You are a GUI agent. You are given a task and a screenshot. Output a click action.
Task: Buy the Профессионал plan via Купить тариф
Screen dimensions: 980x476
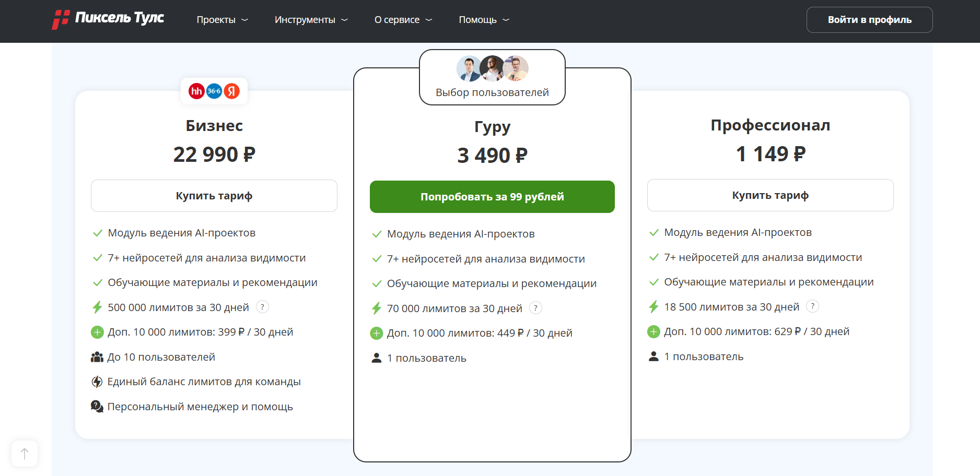tap(770, 195)
